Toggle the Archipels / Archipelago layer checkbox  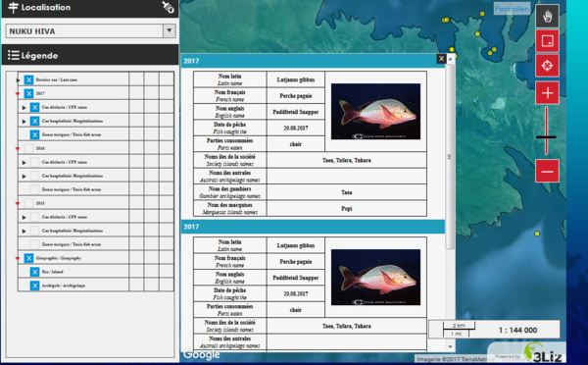click(35, 286)
